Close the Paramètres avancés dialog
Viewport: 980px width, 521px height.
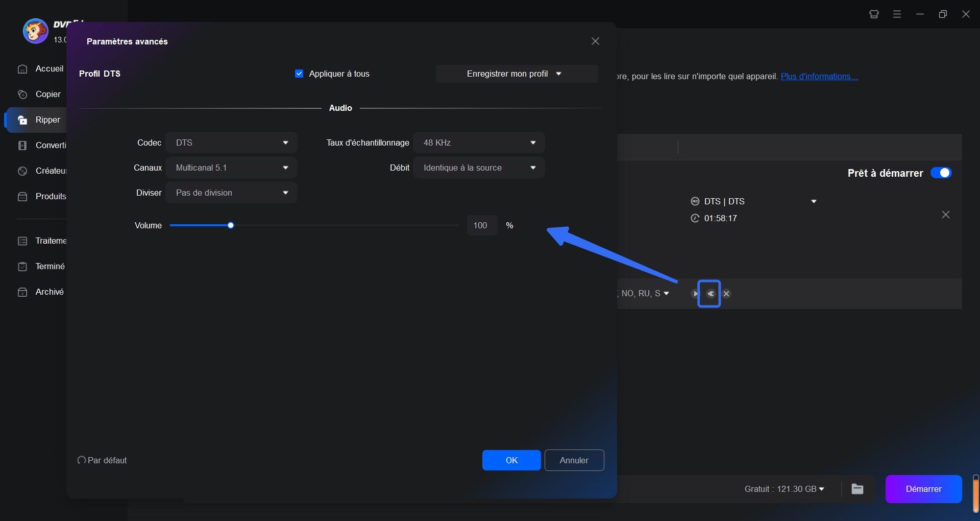coord(595,41)
